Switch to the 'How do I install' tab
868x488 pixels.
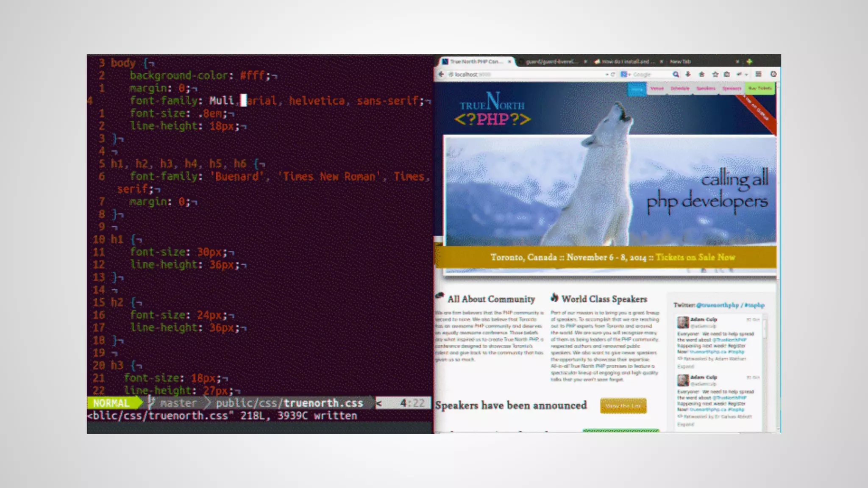click(x=625, y=62)
